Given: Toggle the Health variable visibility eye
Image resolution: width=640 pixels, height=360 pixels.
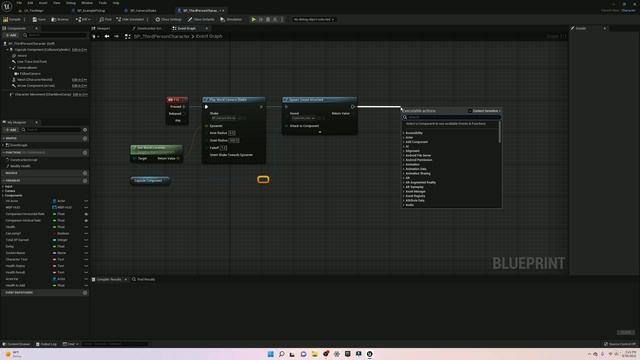Looking at the screenshot, I should pyautogui.click(x=86, y=227).
